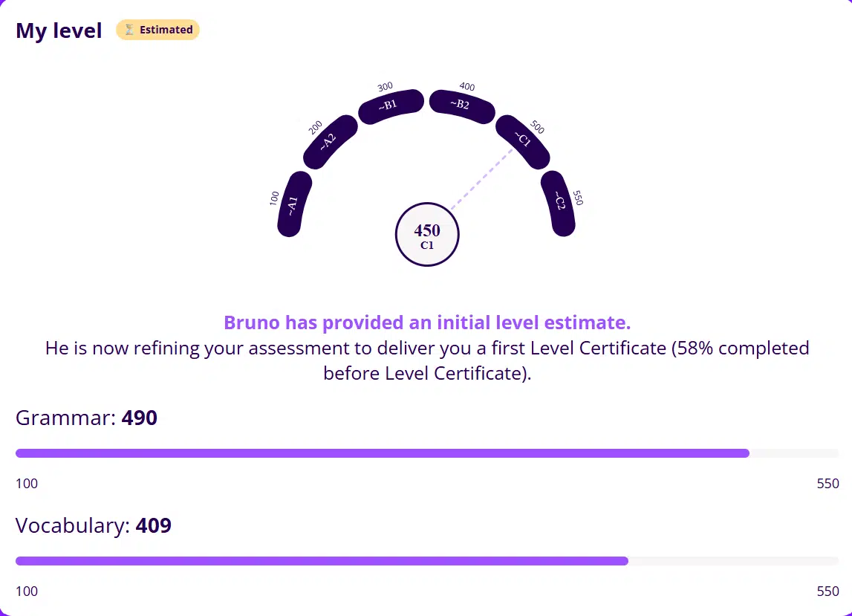
Task: Click the hourglass icon in Estimated badge
Action: coord(129,30)
